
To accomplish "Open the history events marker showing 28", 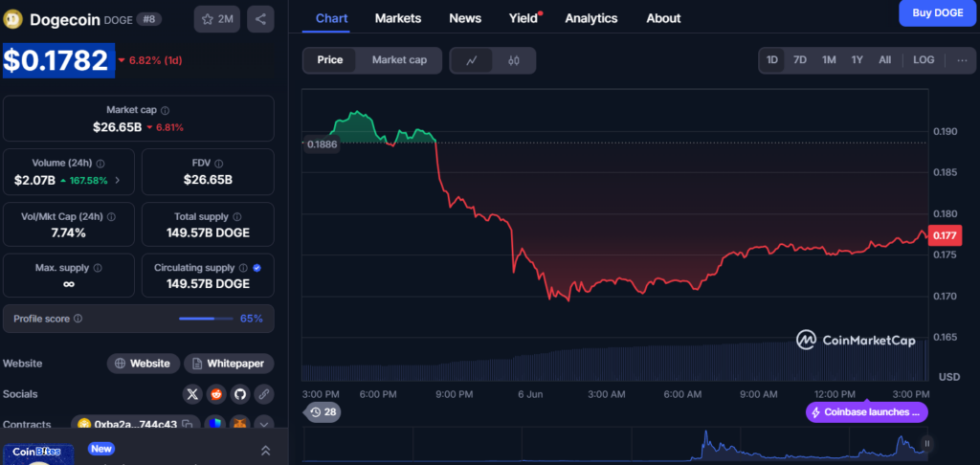I will (x=323, y=411).
